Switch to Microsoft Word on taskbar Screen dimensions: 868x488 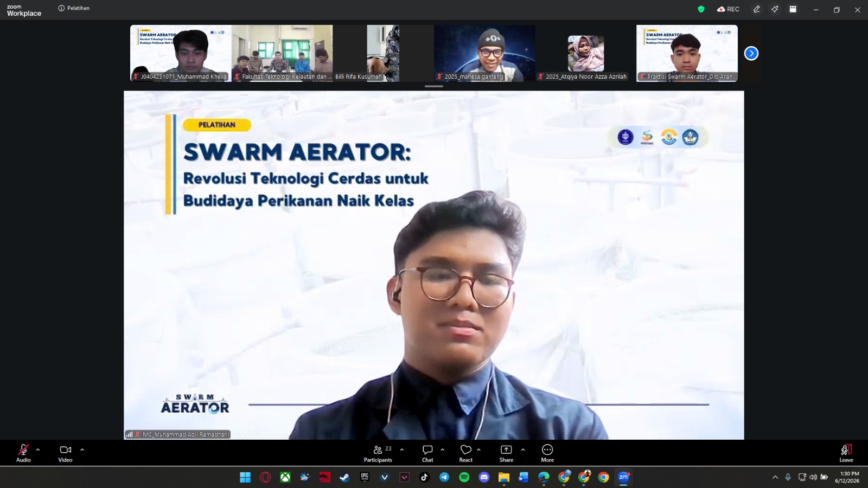pyautogui.click(x=524, y=477)
